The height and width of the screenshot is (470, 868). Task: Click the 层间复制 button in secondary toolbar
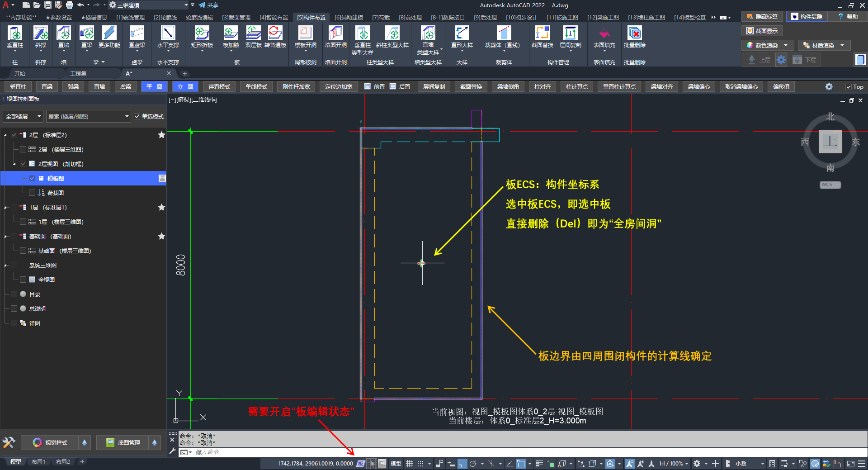point(434,87)
